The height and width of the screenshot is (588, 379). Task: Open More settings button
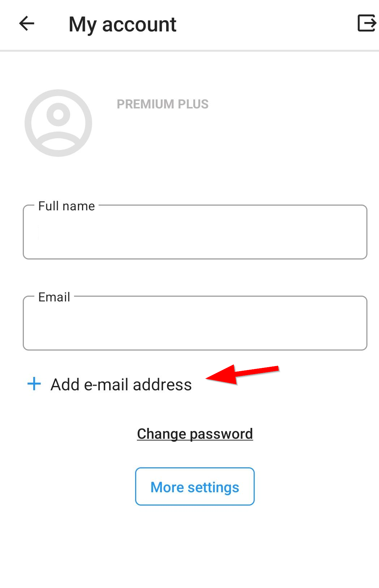[195, 486]
